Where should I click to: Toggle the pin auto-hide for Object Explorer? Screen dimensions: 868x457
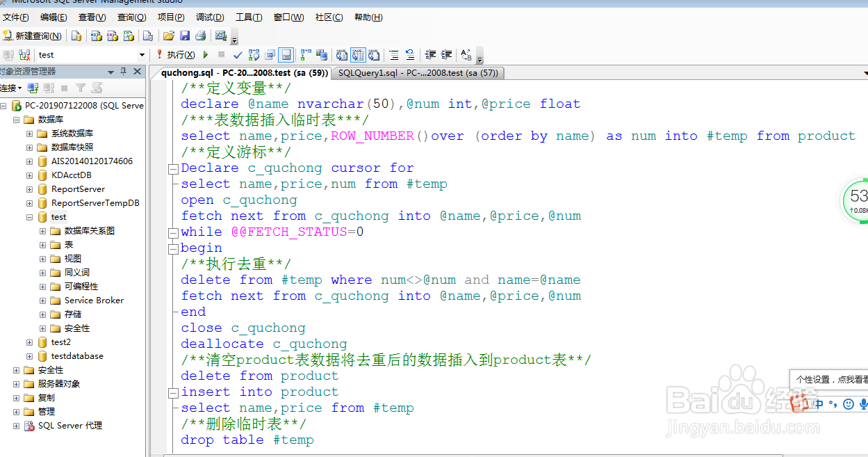coord(124,72)
